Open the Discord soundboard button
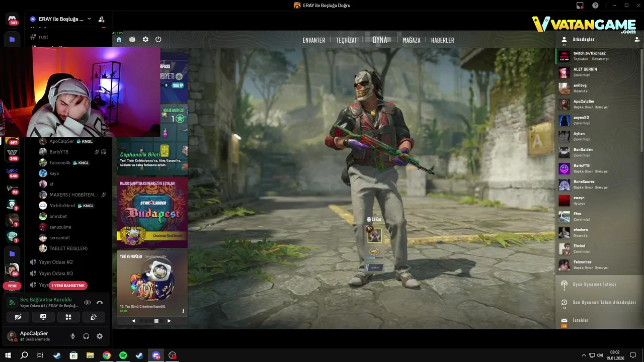The image size is (644, 362). tap(94, 317)
